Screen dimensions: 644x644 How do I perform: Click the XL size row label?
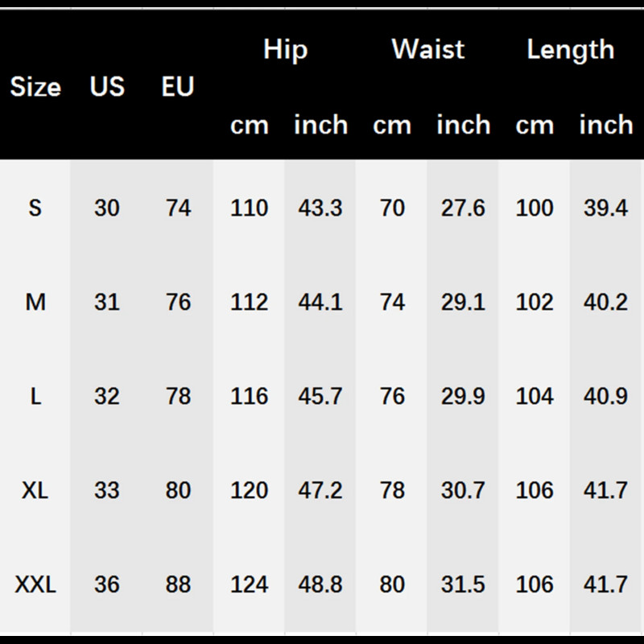(35, 490)
